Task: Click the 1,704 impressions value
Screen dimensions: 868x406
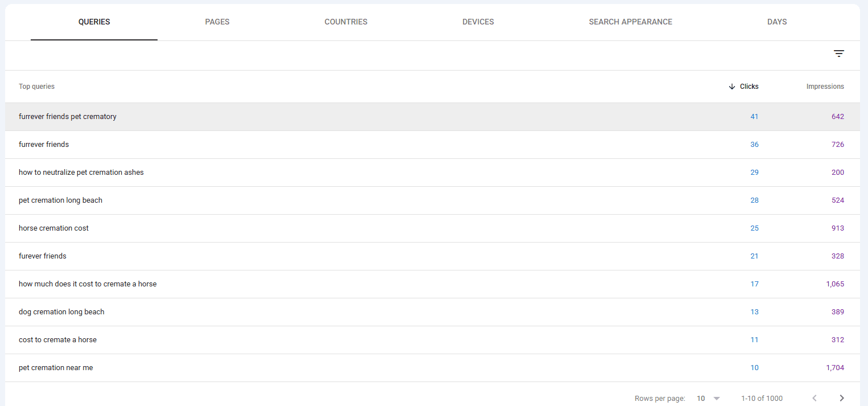Action: (835, 368)
